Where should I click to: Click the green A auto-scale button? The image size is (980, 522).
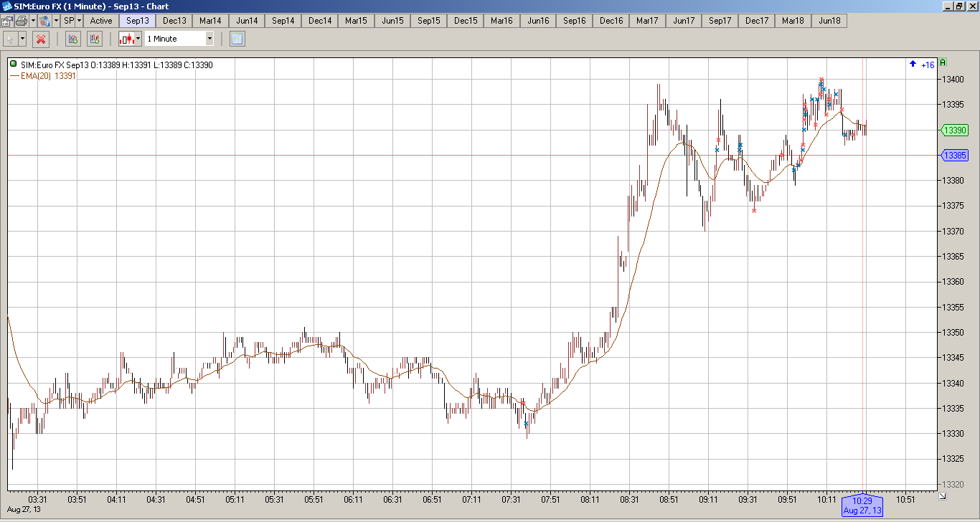pos(943,62)
